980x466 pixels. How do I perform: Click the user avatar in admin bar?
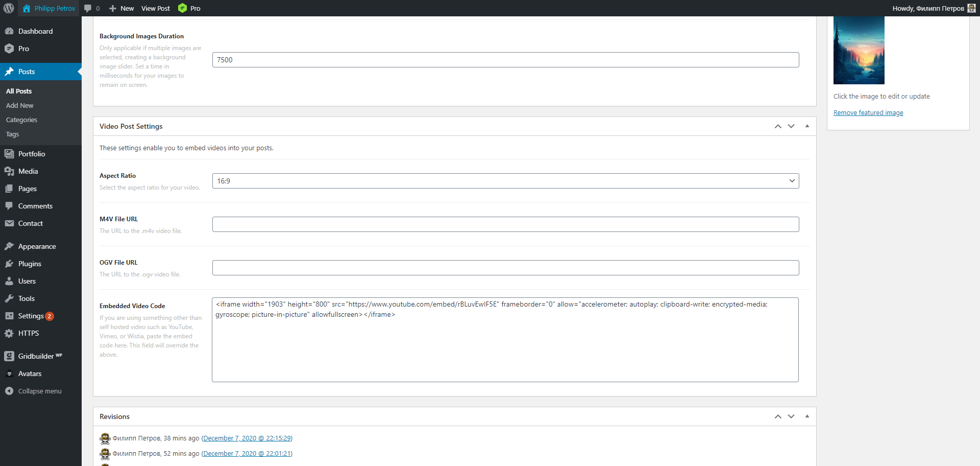point(971,8)
